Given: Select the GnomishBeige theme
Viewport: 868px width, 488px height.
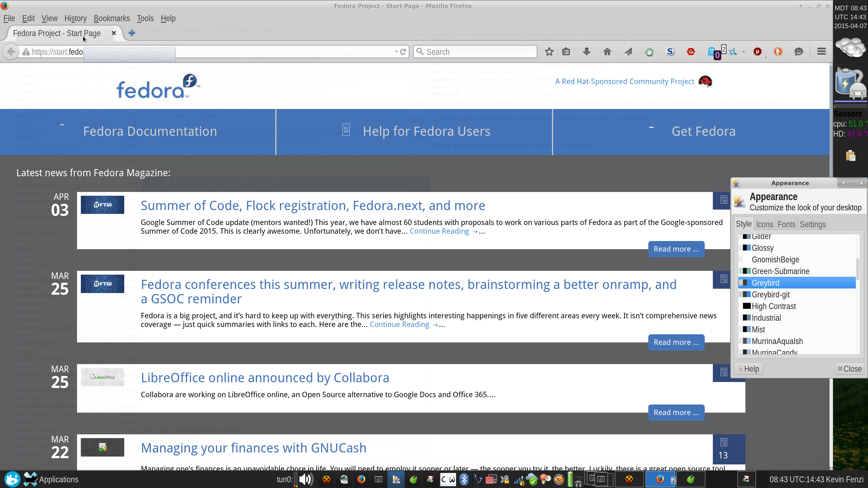Looking at the screenshot, I should click(x=797, y=260).
